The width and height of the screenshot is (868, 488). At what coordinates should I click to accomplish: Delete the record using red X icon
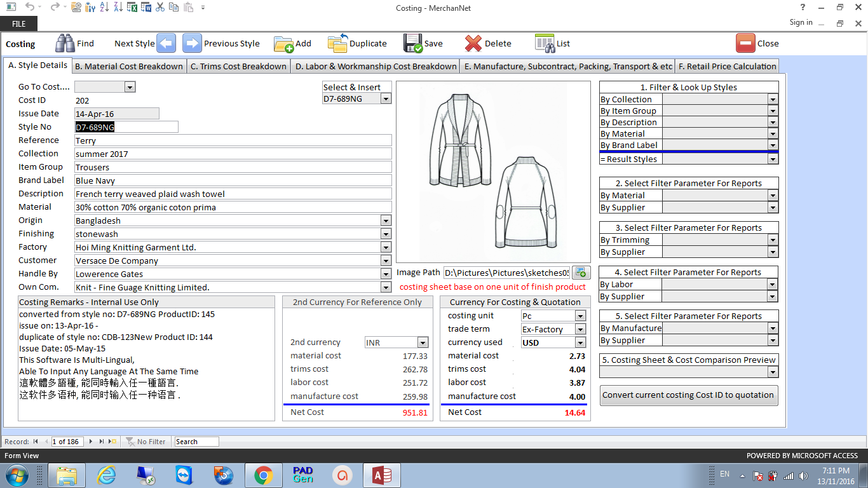473,43
